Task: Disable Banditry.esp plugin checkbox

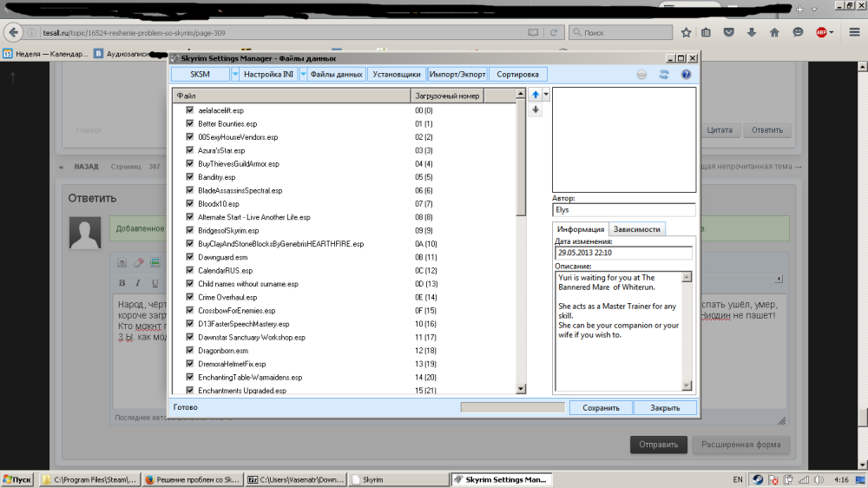Action: tap(190, 176)
